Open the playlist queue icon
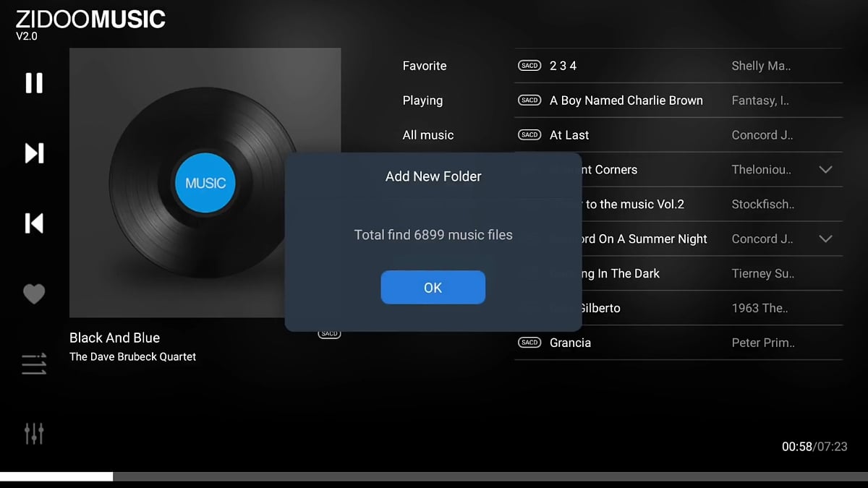 click(x=33, y=364)
